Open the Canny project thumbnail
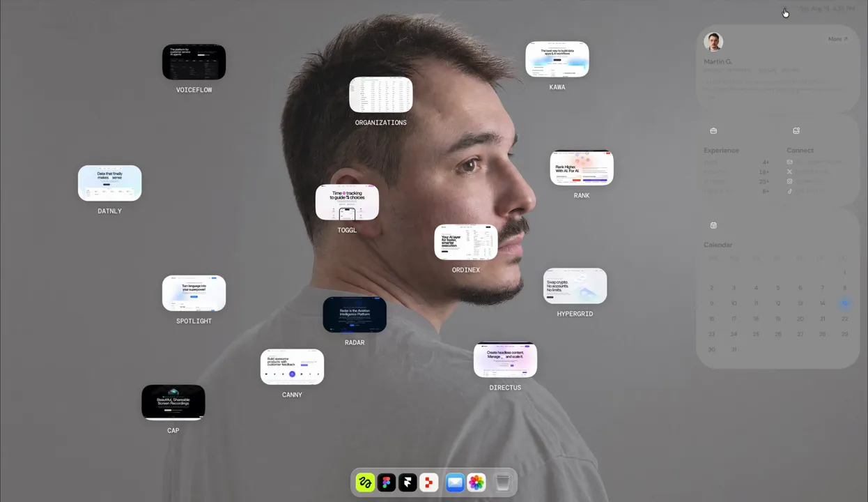This screenshot has width=868, height=502. [292, 367]
